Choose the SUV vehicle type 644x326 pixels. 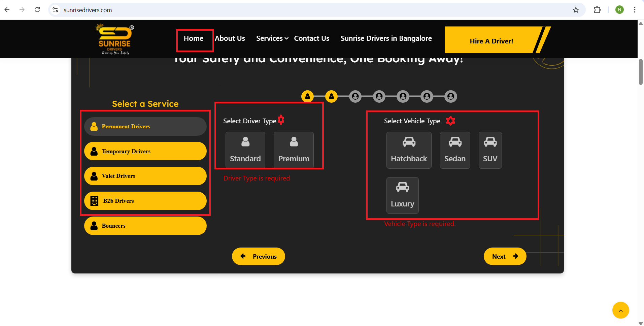point(490,150)
